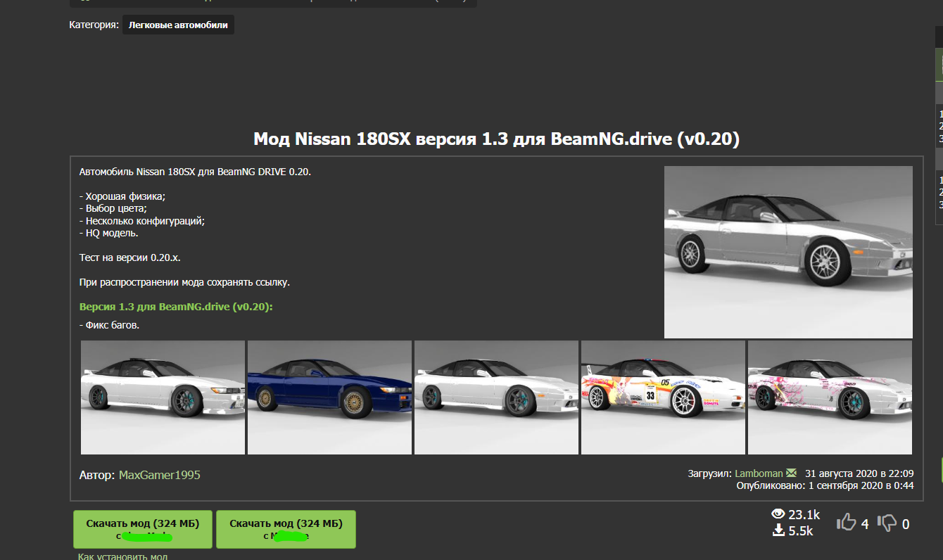The width and height of the screenshot is (943, 560).
Task: Open the large gray Nissan 180SX preview image
Action: tap(788, 252)
